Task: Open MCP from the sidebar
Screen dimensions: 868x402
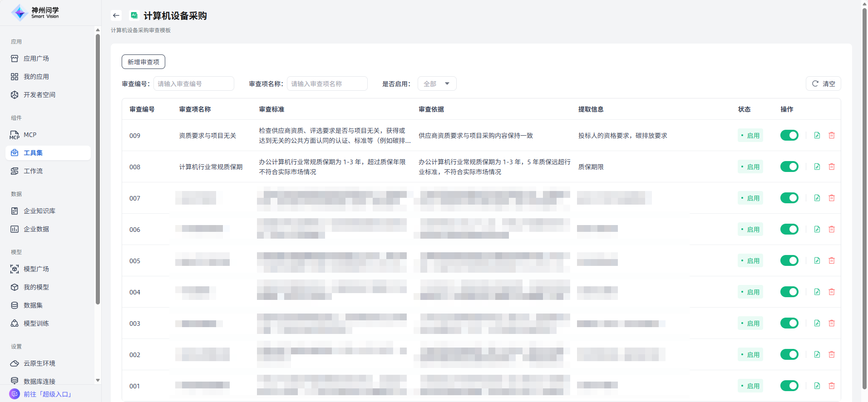Action: pyautogui.click(x=30, y=135)
